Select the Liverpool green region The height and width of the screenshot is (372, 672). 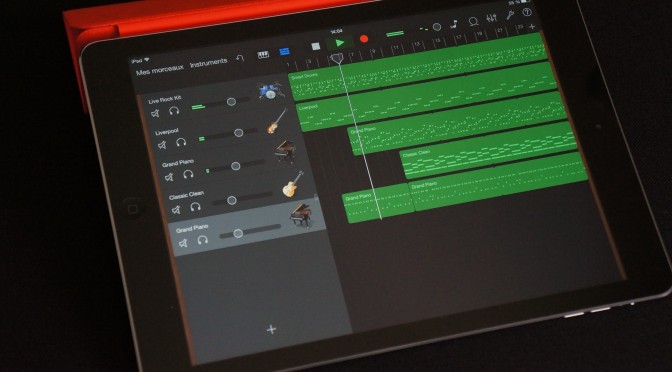click(x=427, y=96)
